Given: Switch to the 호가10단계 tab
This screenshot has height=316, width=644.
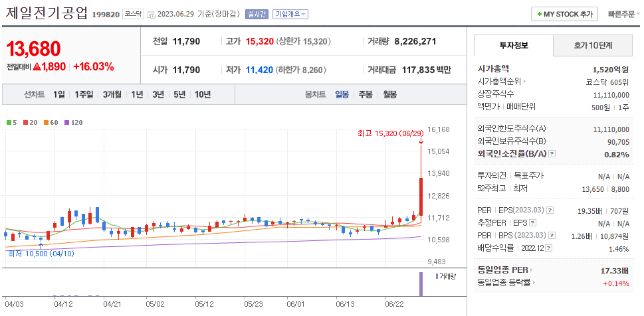Looking at the screenshot, I should pyautogui.click(x=593, y=46).
